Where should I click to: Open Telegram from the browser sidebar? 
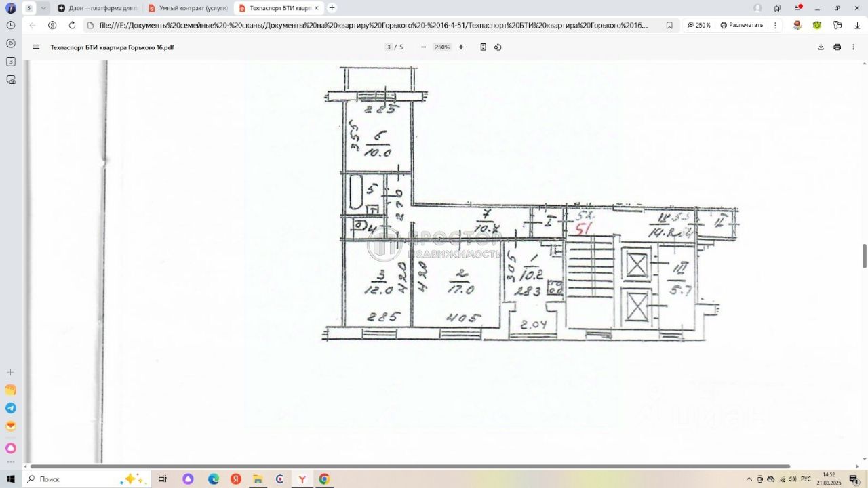click(x=11, y=408)
